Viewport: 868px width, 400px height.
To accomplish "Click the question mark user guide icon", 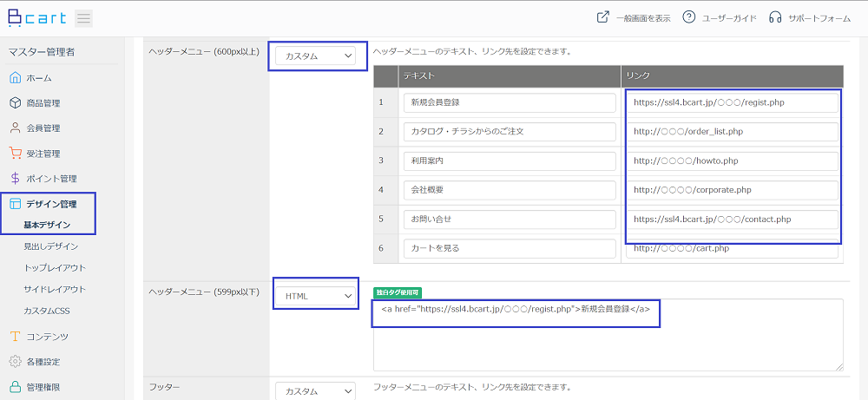I will (x=688, y=17).
